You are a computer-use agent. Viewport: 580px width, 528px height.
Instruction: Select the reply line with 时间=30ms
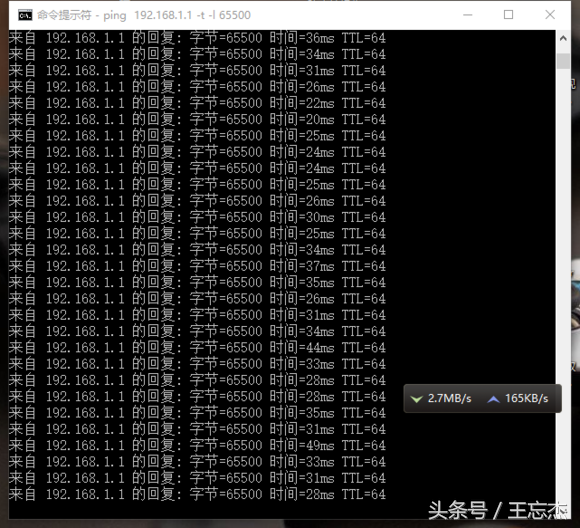tap(197, 217)
